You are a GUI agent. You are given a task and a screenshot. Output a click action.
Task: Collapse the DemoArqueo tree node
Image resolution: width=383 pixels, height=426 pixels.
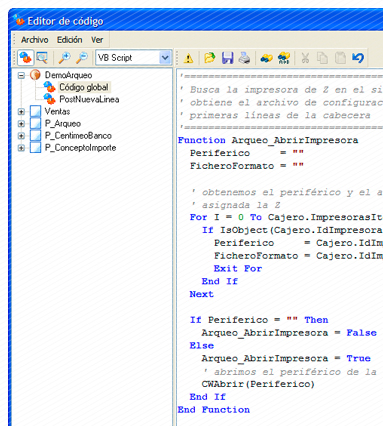(x=21, y=75)
